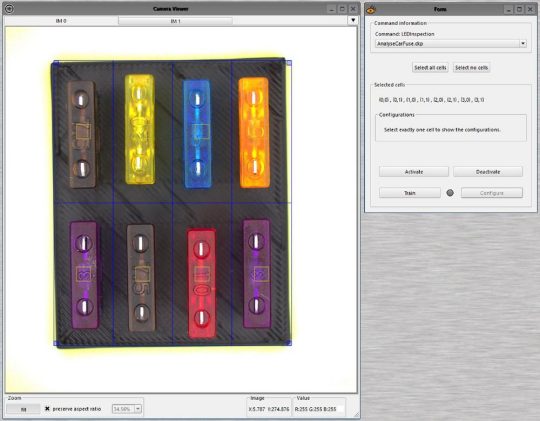Select the yellow fuse cell in the image
Image resolution: width=540 pixels, height=421 pixels.
[x=143, y=133]
